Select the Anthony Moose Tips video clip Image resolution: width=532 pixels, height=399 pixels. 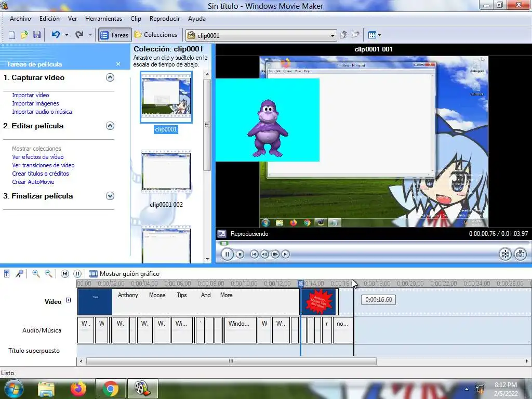pos(189,302)
